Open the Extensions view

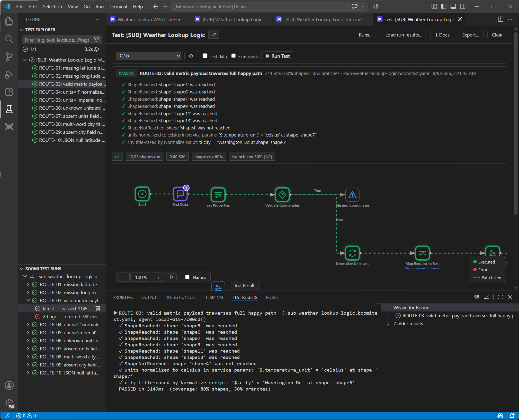tap(9, 92)
